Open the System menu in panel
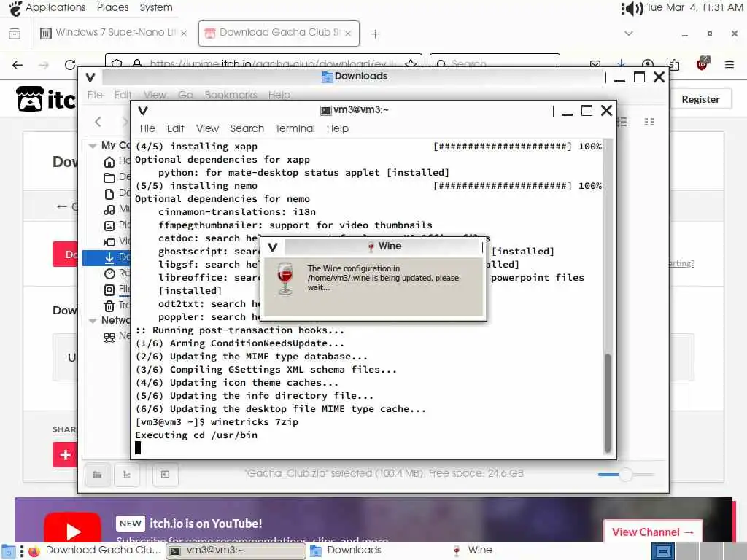The height and width of the screenshot is (560, 747). pos(156,7)
